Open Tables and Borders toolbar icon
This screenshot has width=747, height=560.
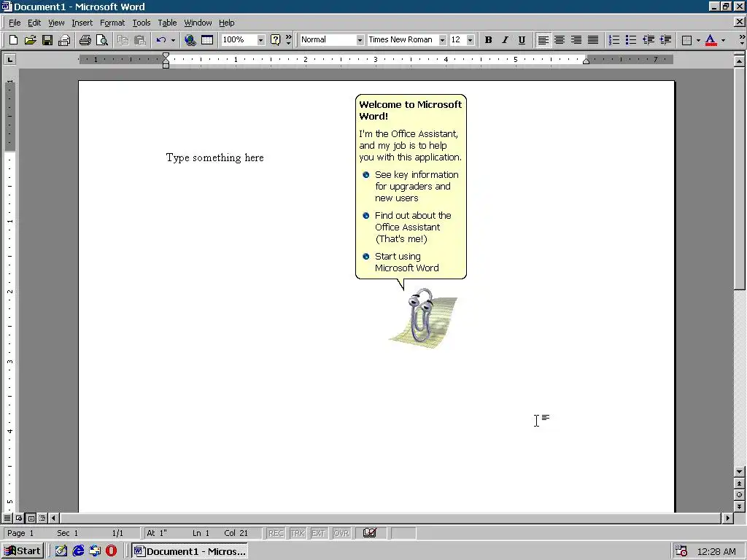pos(207,40)
